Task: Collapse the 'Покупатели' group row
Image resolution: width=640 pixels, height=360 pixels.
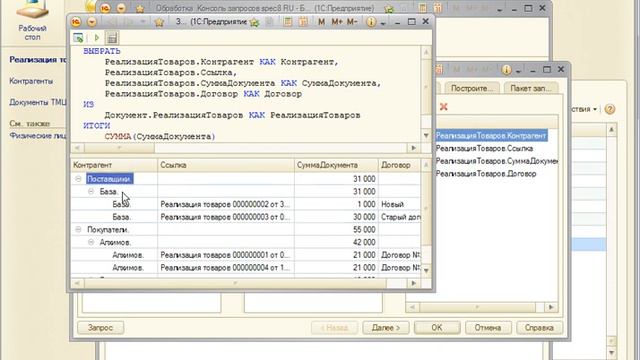Action: (x=78, y=230)
